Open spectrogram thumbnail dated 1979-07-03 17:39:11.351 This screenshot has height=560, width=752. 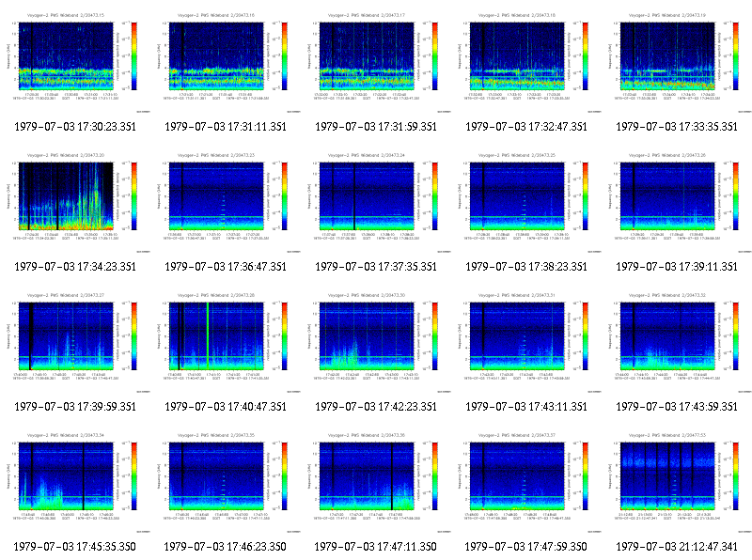pyautogui.click(x=677, y=202)
